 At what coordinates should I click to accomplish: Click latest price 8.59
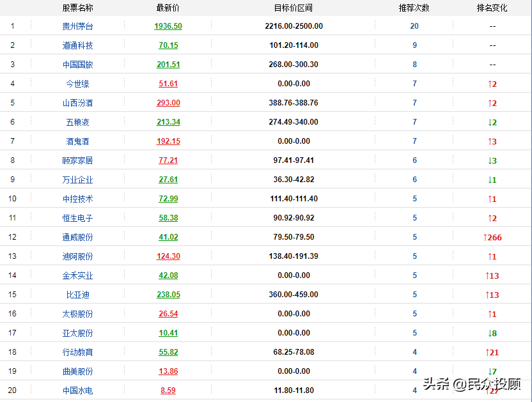[168, 390]
